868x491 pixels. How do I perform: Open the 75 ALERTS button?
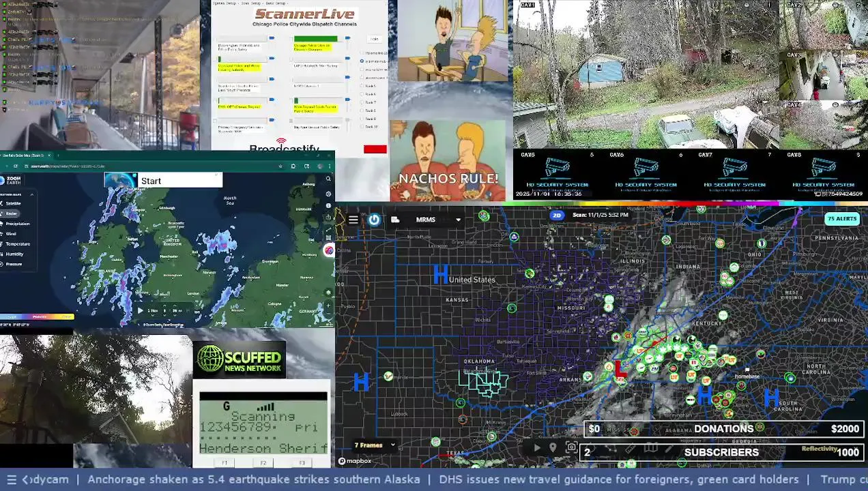841,219
